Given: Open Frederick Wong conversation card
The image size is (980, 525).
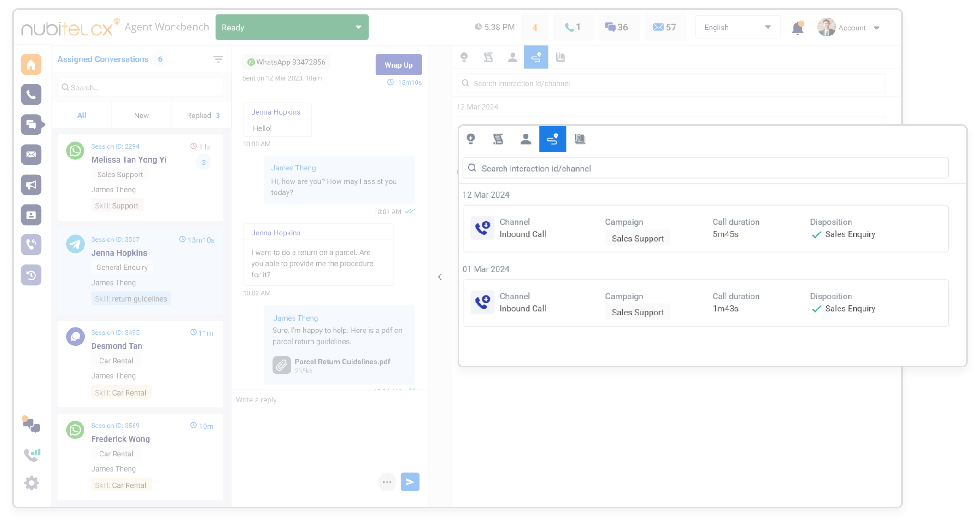Looking at the screenshot, I should tap(140, 457).
